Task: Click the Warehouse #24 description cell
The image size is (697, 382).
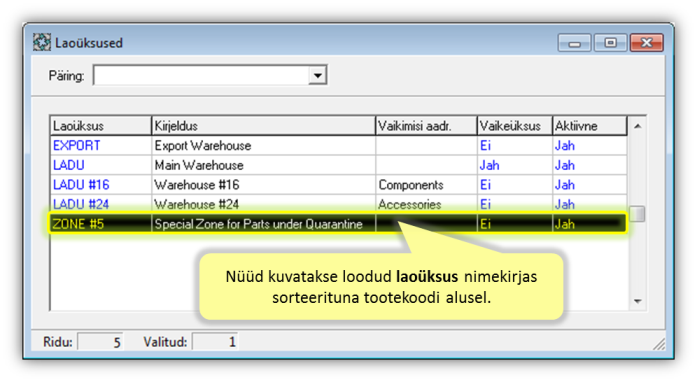Action: (x=264, y=204)
